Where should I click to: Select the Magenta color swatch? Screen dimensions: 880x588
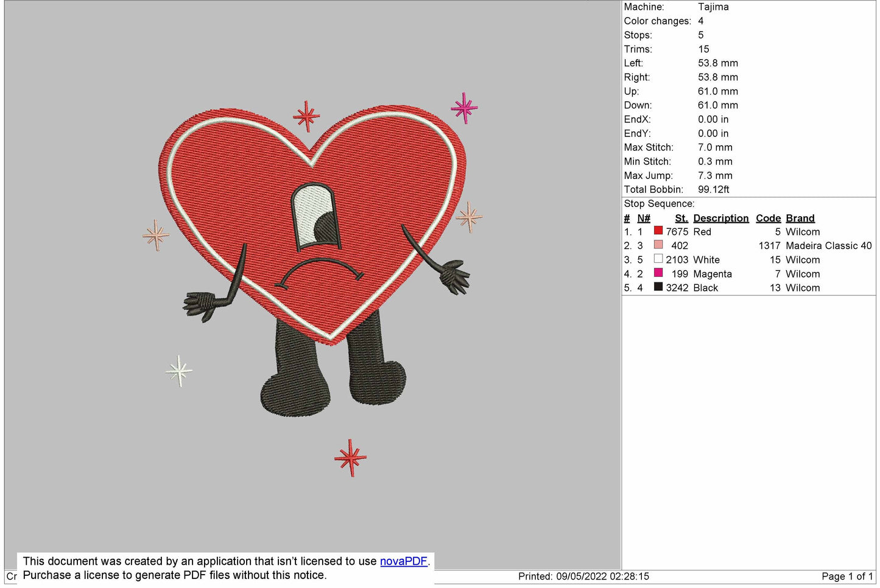658,273
